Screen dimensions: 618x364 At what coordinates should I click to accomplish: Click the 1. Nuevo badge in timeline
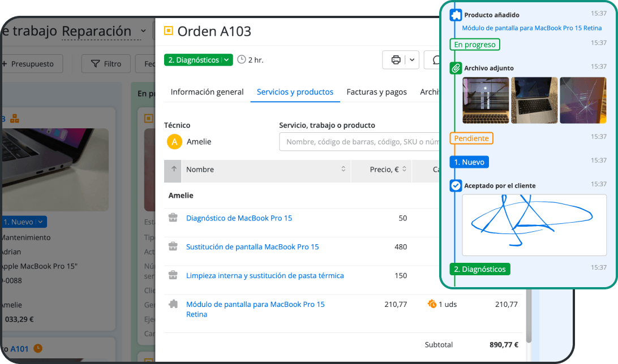pos(469,162)
